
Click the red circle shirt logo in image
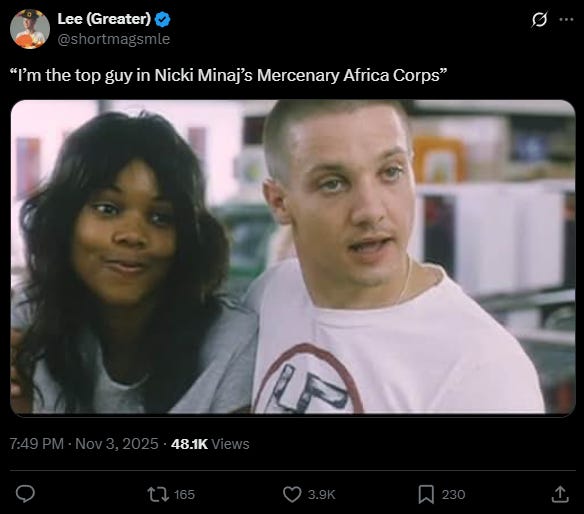click(308, 379)
